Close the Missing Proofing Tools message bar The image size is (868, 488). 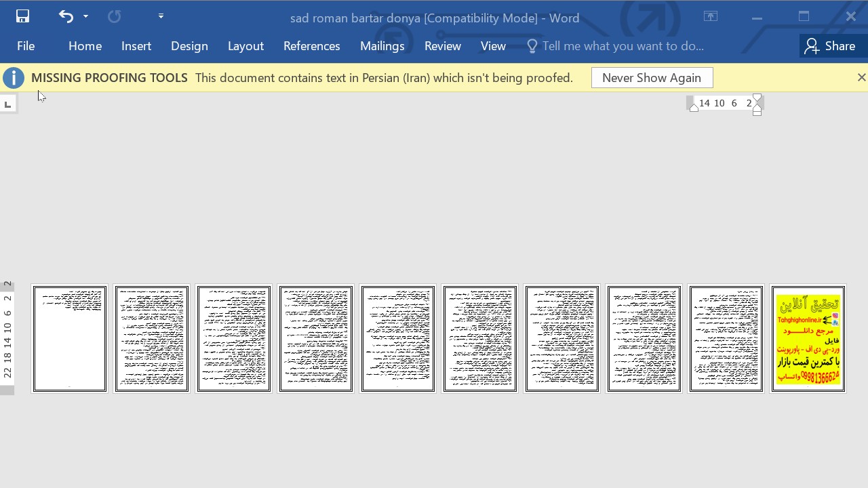(861, 78)
